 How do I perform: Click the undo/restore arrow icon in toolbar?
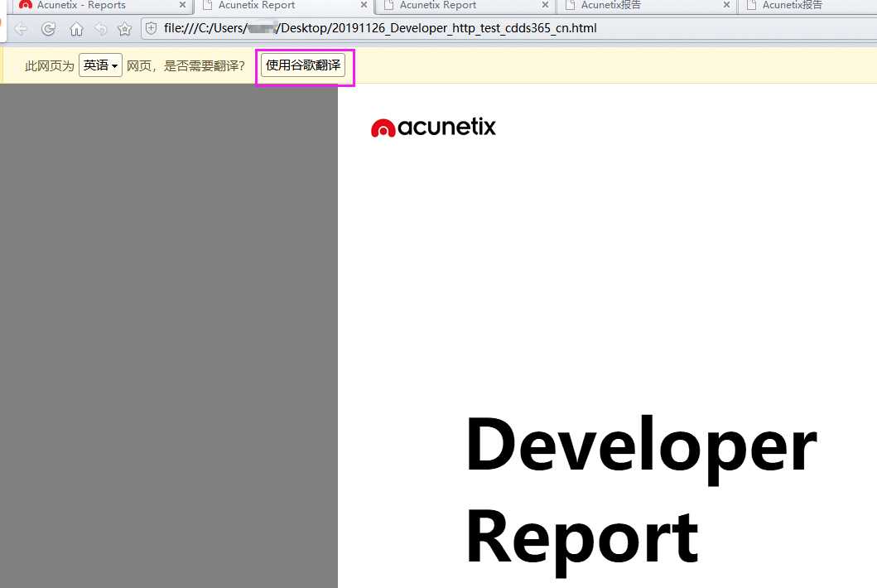[x=101, y=28]
